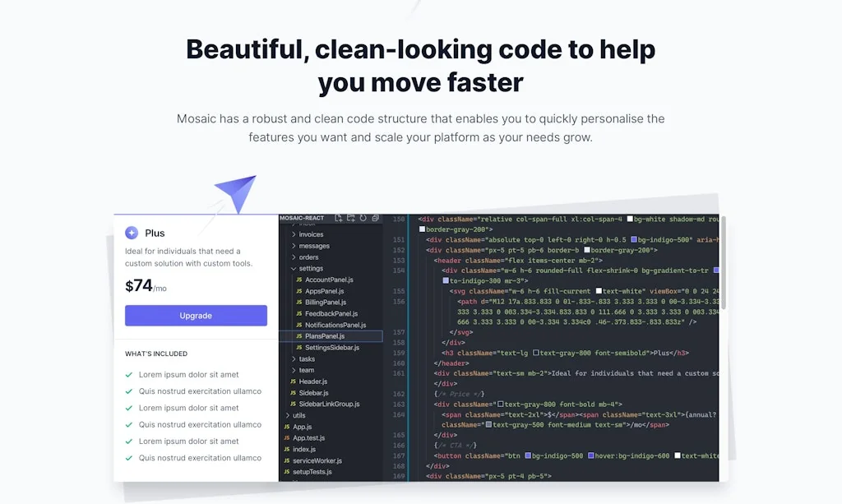Click the text-gray-800 swatch on line 163

point(500,405)
